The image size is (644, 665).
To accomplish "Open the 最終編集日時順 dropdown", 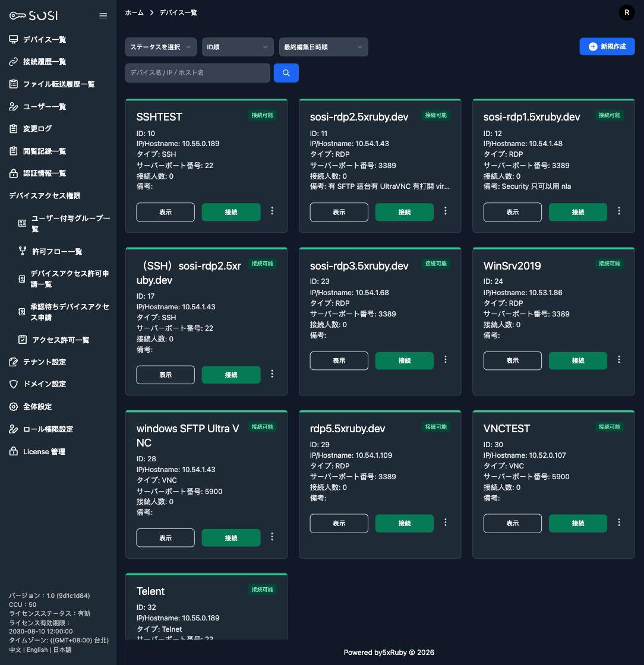I will (323, 47).
